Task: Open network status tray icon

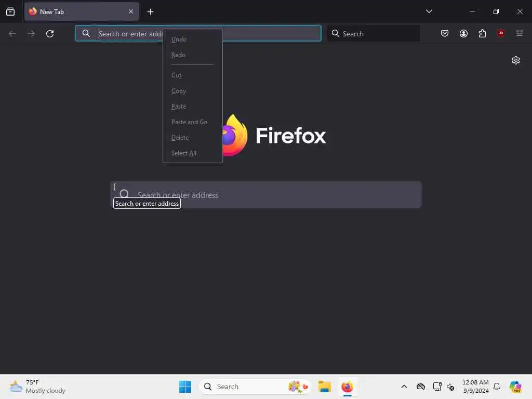Action: 437,387
